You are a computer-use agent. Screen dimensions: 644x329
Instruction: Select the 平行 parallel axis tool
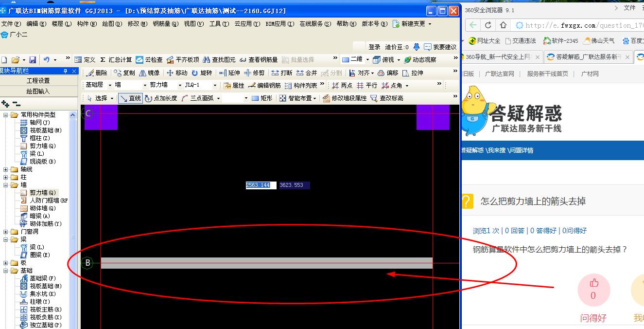[x=367, y=86]
